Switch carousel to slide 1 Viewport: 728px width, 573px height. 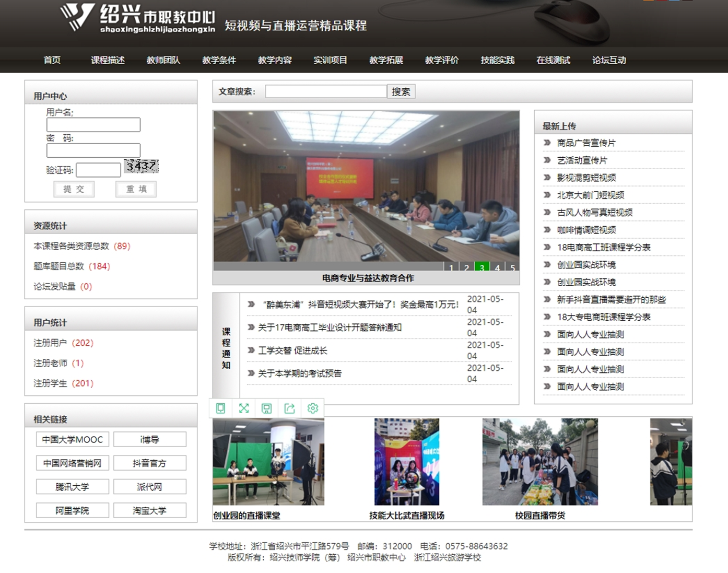click(x=451, y=267)
